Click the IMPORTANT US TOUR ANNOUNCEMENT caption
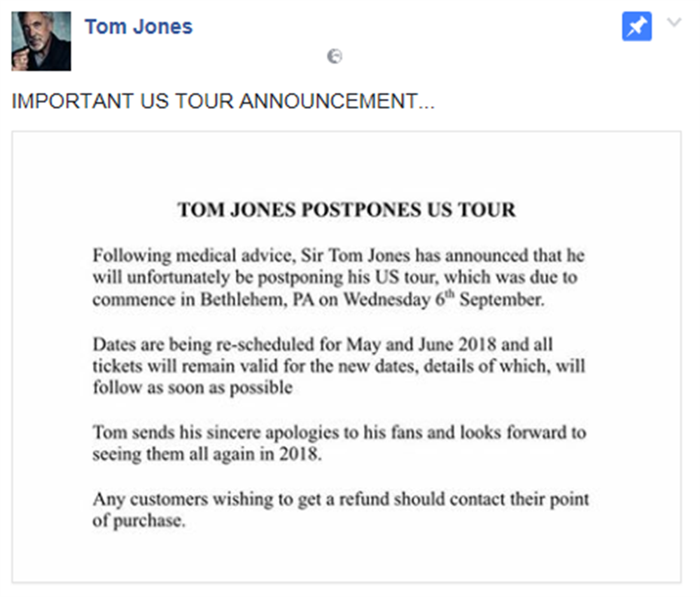Screen dimensions: 700x597 click(223, 102)
